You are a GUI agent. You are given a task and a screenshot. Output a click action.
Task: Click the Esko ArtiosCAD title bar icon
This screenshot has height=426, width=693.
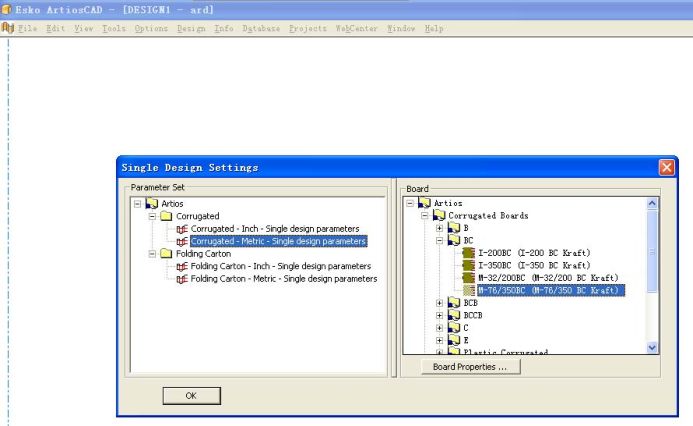pos(7,8)
